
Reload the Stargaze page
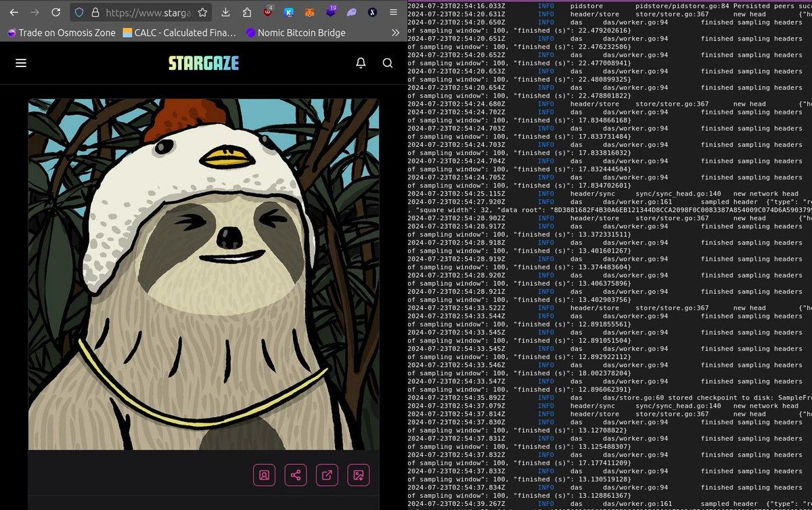[56, 12]
